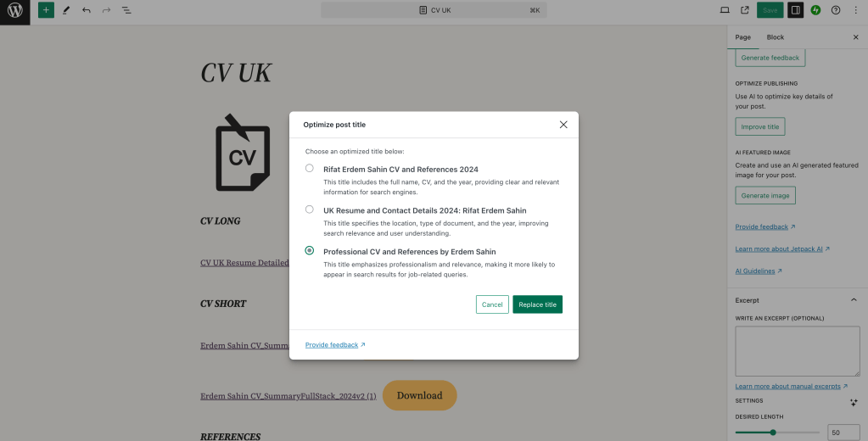Select 'Professional CV and References' radio option
This screenshot has width=868, height=441.
(x=310, y=251)
